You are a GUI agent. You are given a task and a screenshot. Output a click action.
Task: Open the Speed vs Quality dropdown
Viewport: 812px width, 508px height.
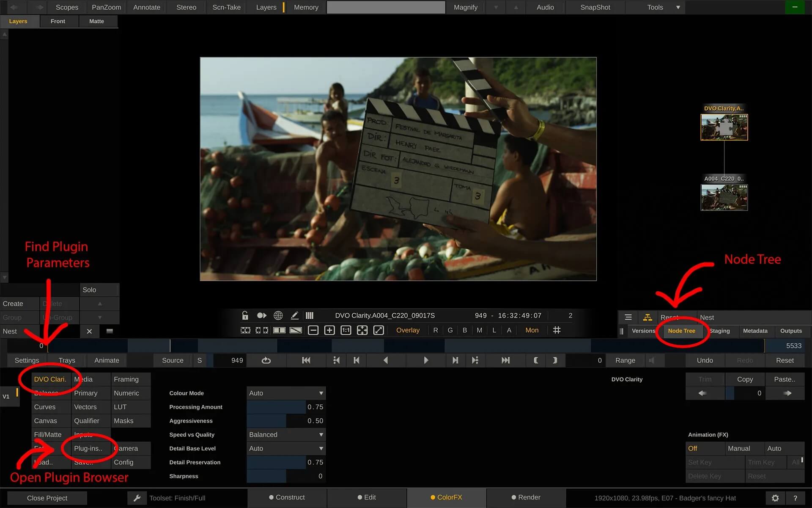click(286, 434)
